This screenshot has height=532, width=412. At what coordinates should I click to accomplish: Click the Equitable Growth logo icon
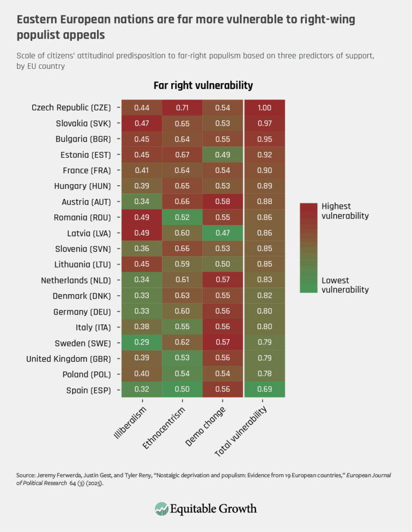(161, 508)
